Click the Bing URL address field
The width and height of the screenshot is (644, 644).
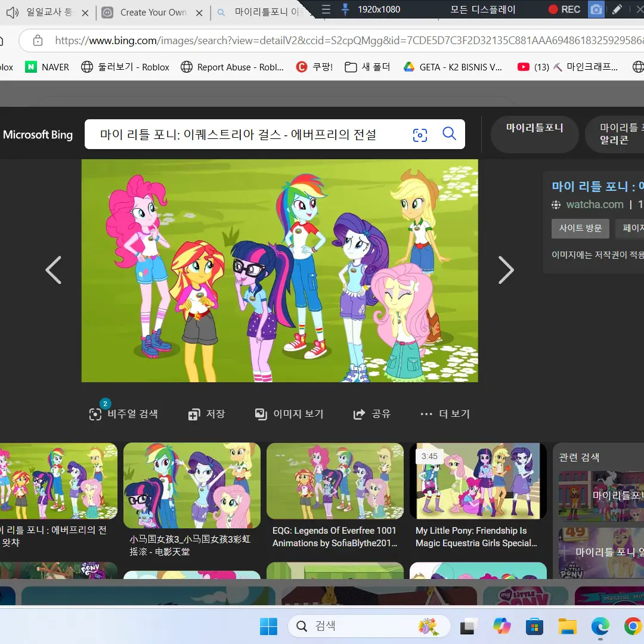348,41
